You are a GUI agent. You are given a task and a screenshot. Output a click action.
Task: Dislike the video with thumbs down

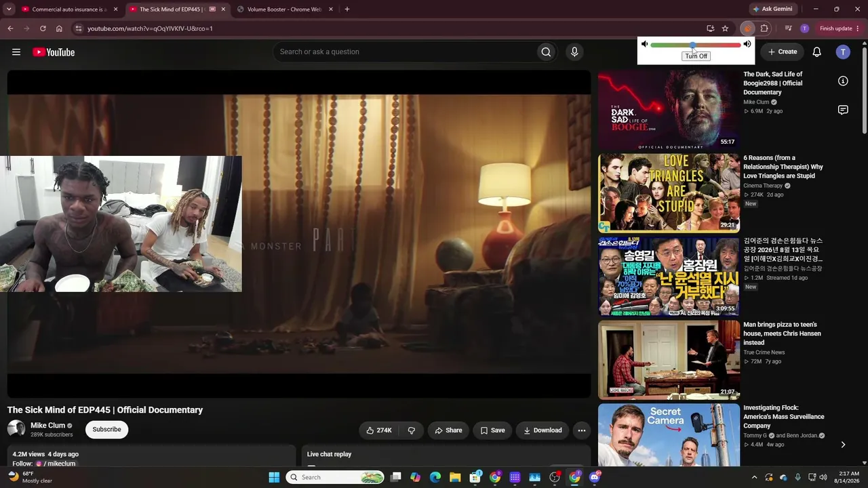pyautogui.click(x=411, y=430)
